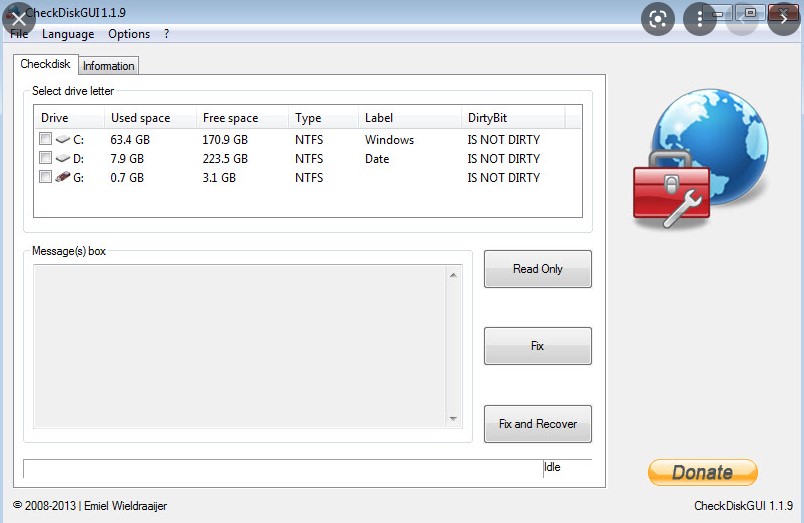804x523 pixels.
Task: Click the D: hard drive icon
Action: (x=63, y=158)
